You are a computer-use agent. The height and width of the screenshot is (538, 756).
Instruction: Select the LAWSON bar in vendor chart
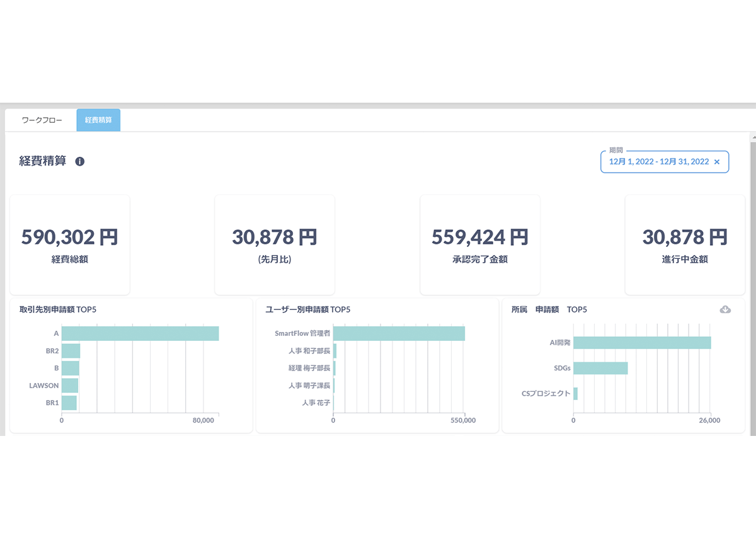[x=70, y=385]
